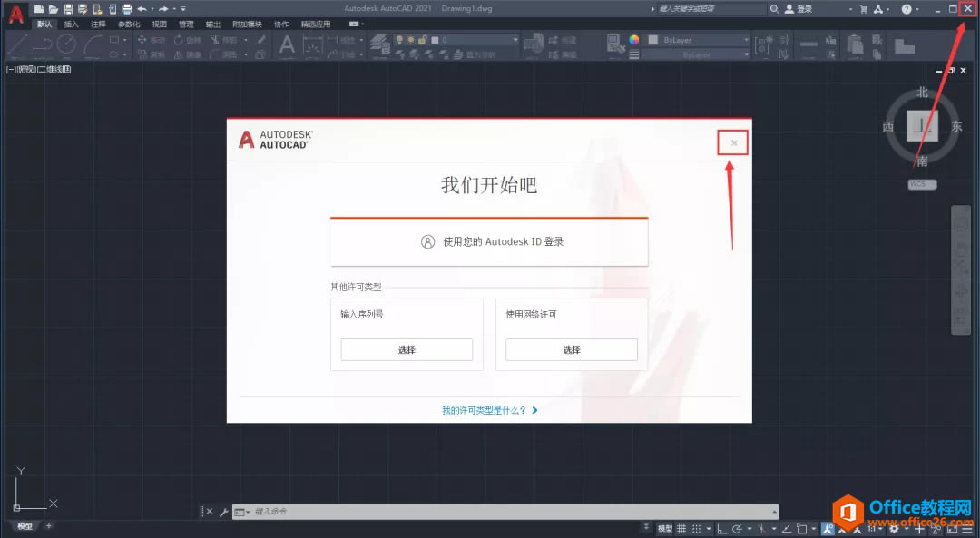
Task: Click the Save floppy disk icon
Action: click(68, 9)
